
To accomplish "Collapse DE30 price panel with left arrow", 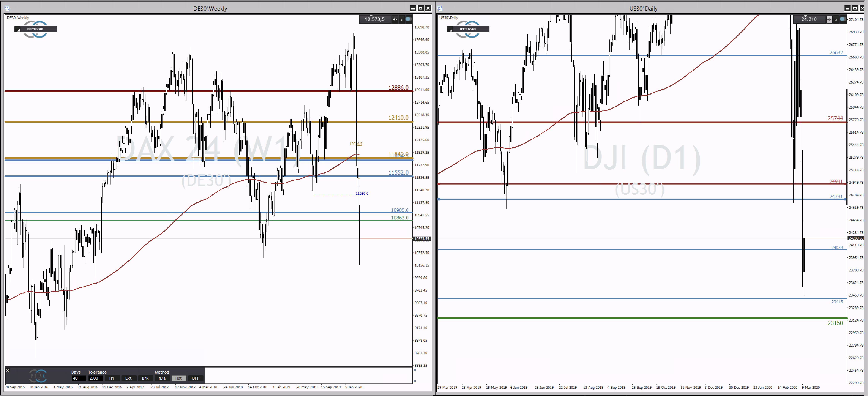I will (401, 20).
